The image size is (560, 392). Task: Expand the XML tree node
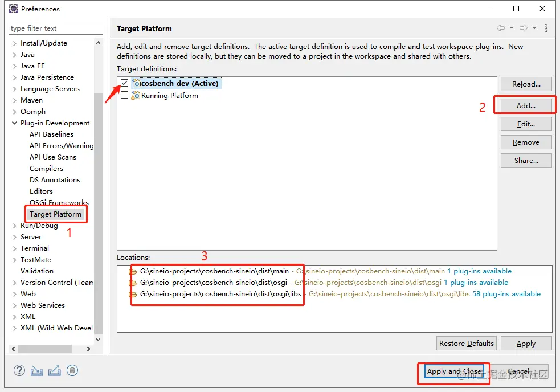click(x=15, y=317)
